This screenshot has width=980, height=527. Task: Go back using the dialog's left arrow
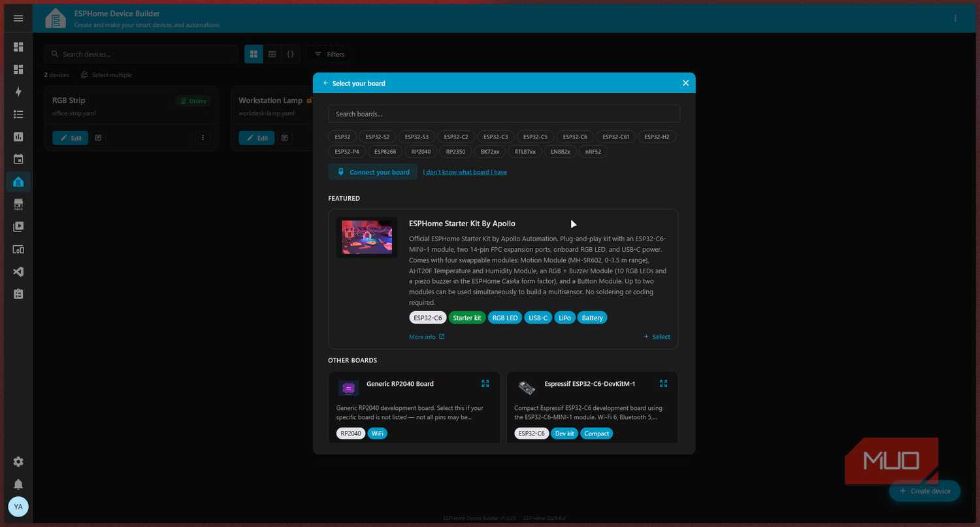[x=325, y=83]
